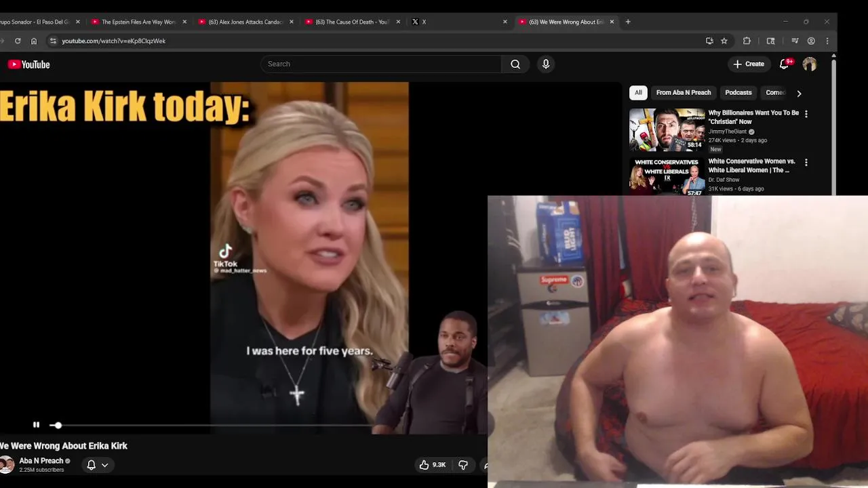Go to browser home page icon

point(34,41)
